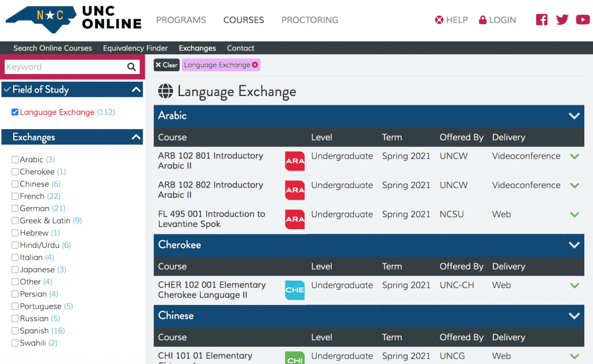Check the Portuguese exchange filter
Viewport: 593px width, 364px height.
pyautogui.click(x=14, y=306)
